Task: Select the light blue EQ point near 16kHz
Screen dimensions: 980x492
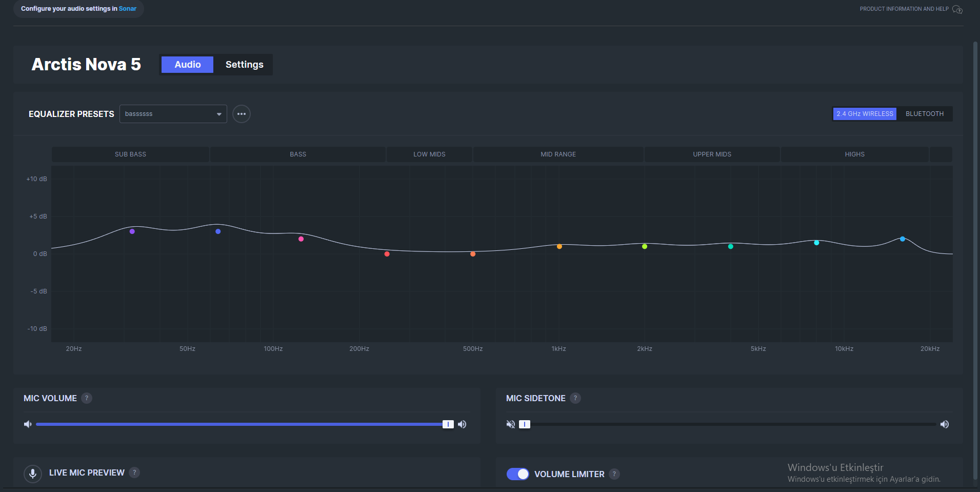Action: tap(903, 239)
